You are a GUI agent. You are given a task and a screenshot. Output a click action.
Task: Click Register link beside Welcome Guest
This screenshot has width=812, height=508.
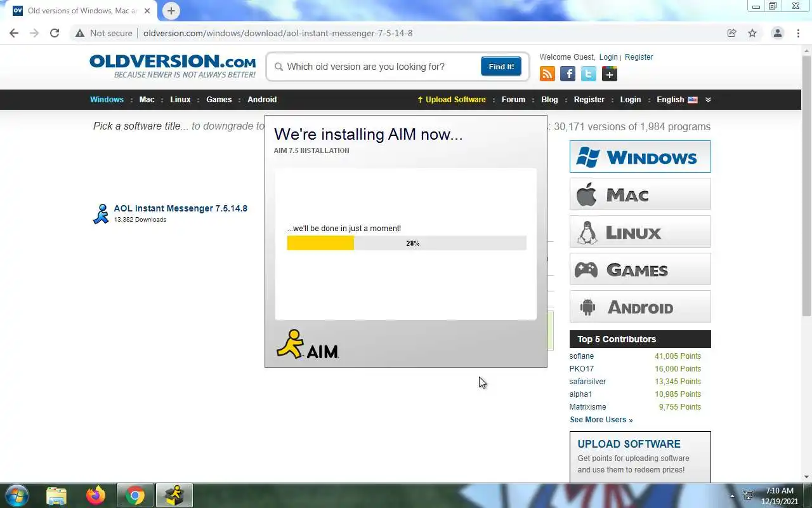tap(639, 57)
